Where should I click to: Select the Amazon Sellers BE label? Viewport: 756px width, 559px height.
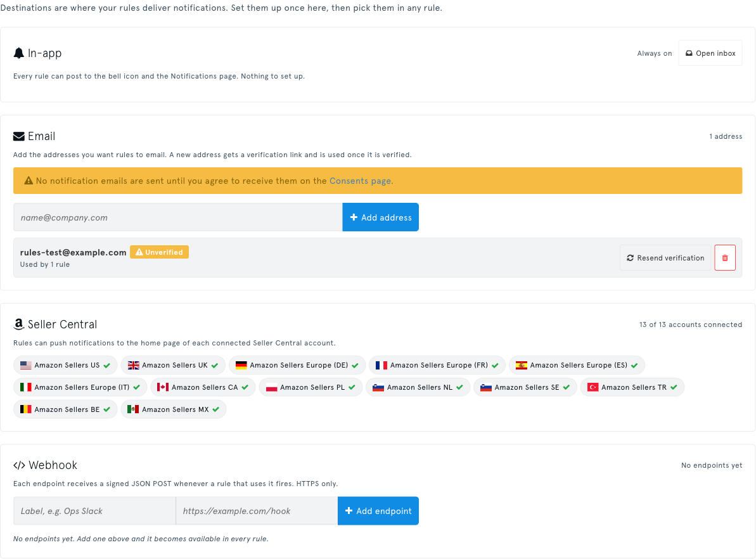(x=67, y=409)
